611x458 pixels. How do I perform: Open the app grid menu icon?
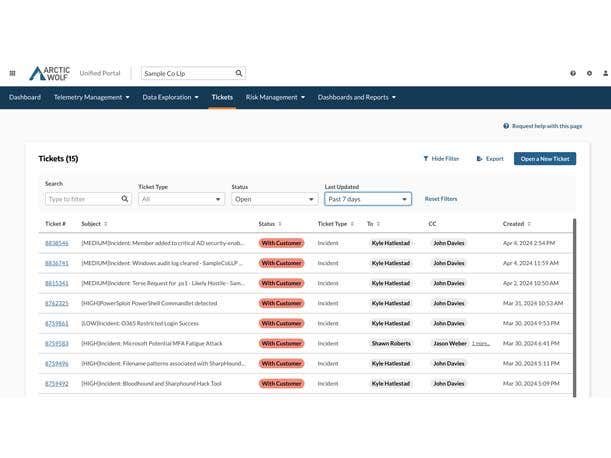click(12, 73)
